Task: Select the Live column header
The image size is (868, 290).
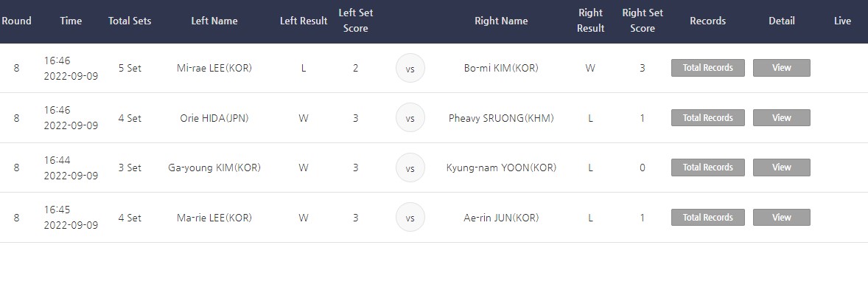Action: pyautogui.click(x=842, y=21)
